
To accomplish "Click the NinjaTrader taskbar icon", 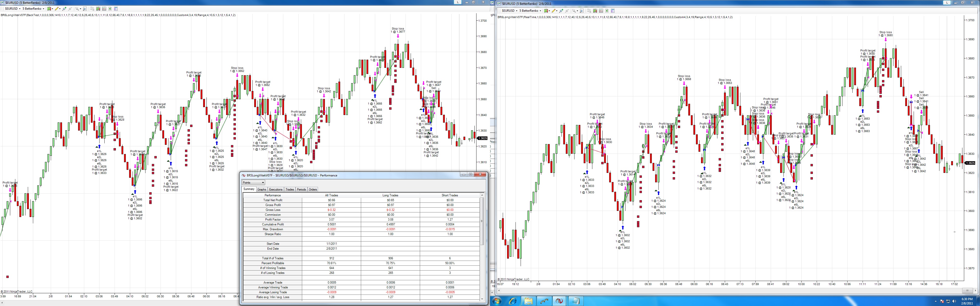I will point(559,301).
